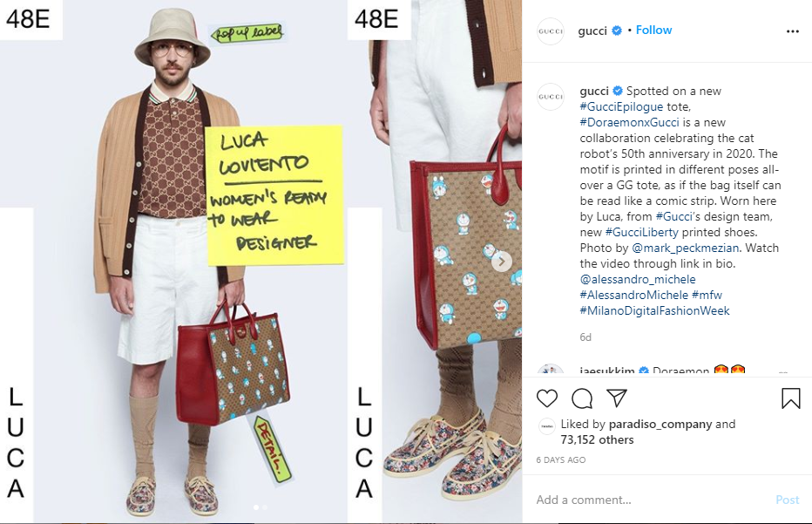Open Gucci profile picture in header

551,31
